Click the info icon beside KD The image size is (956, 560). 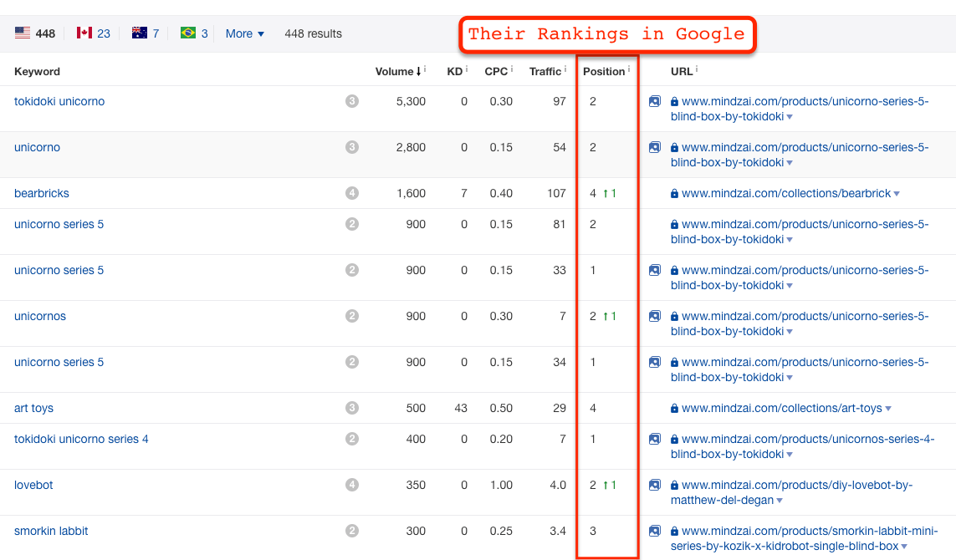pos(467,69)
